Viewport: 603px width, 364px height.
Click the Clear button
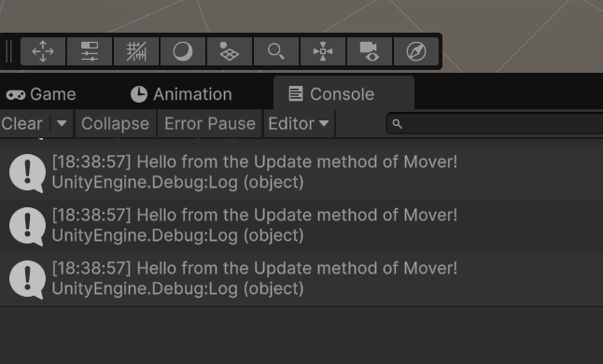point(21,124)
